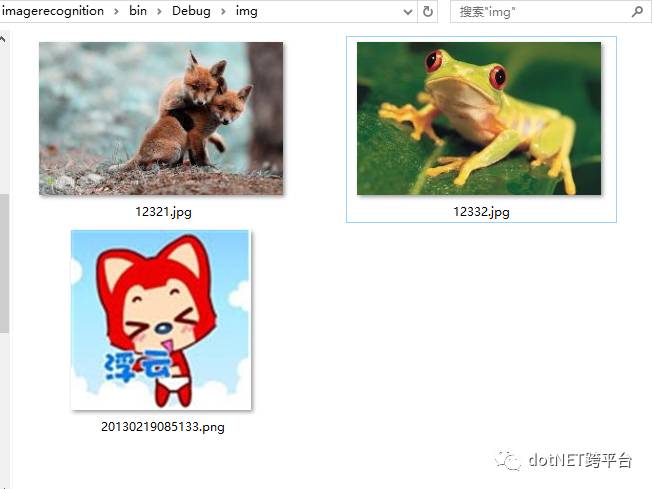This screenshot has width=653, height=489.
Task: Click the 12332.jpg file name
Action: pos(481,212)
